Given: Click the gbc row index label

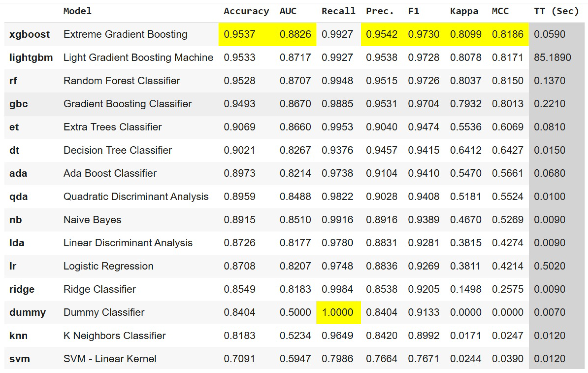Looking at the screenshot, I should (x=19, y=104).
